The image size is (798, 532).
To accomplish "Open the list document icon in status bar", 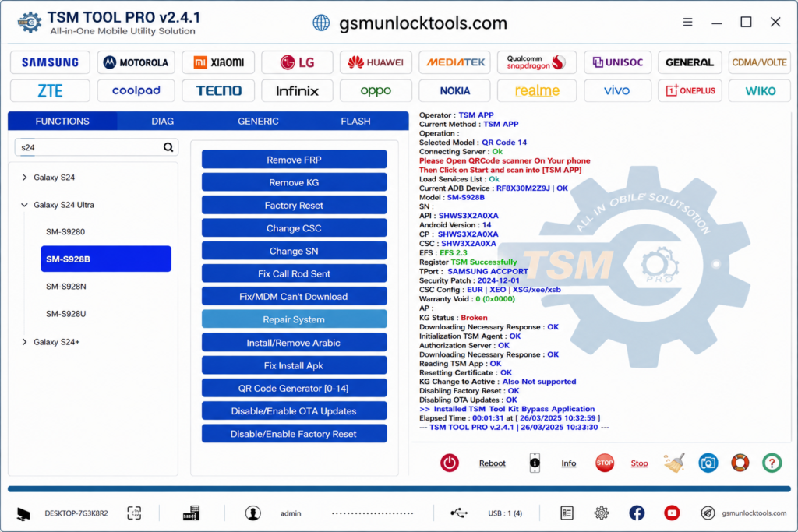I will 567,513.
